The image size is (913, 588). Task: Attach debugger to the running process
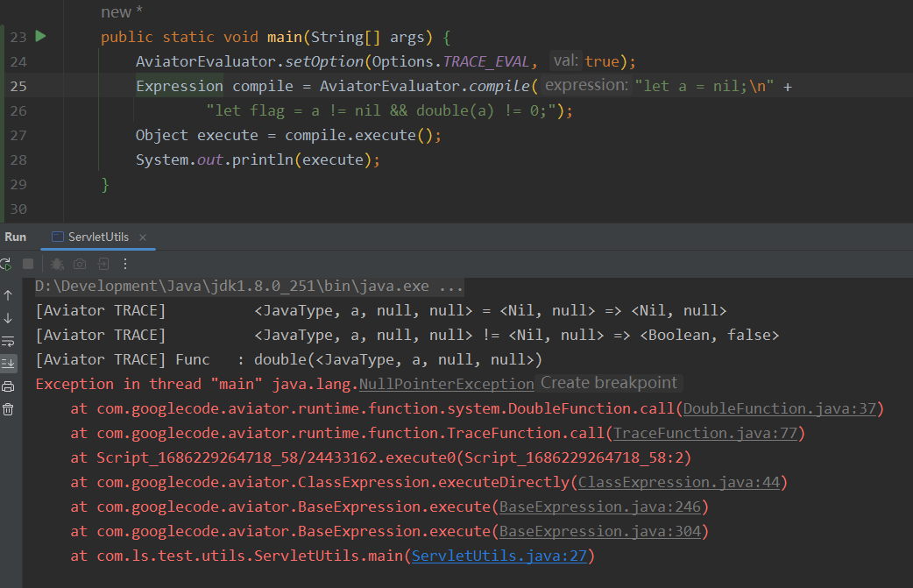[57, 264]
